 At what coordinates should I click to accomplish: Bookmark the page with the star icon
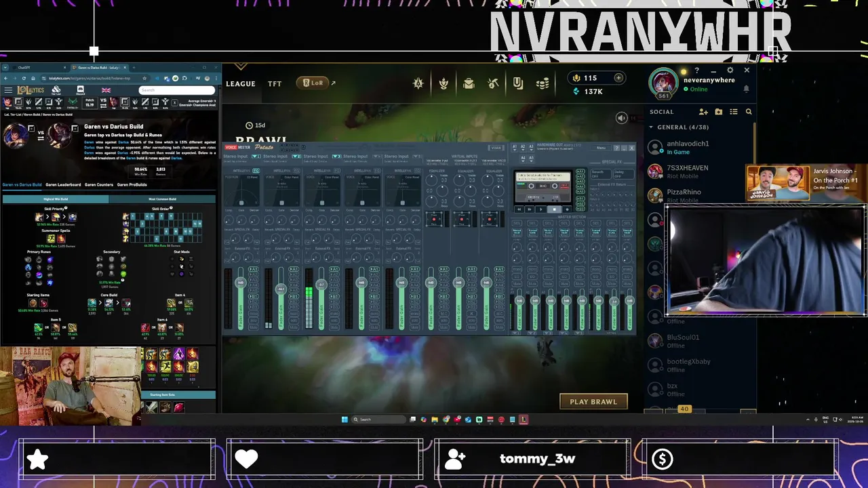(144, 78)
